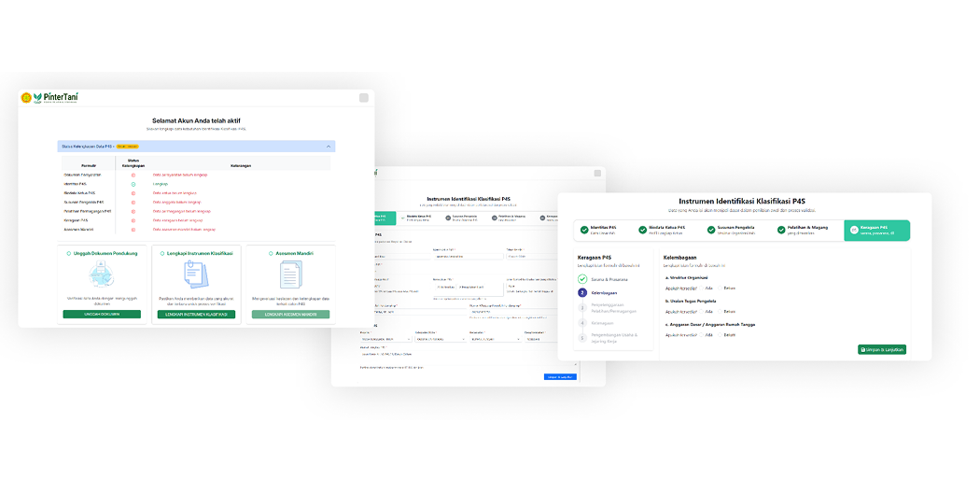Click the blue Simpan button in middle window
This screenshot has height=492, width=980.
[x=560, y=377]
